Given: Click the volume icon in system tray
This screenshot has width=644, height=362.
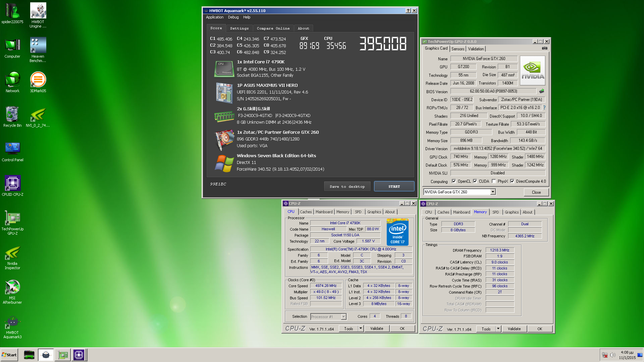Looking at the screenshot, I should click(612, 355).
